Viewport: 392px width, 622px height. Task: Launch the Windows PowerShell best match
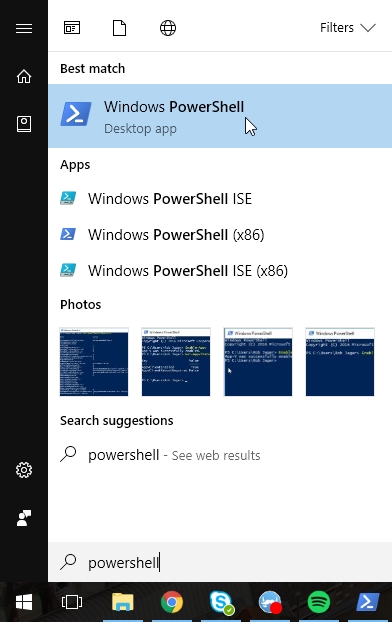pos(220,116)
